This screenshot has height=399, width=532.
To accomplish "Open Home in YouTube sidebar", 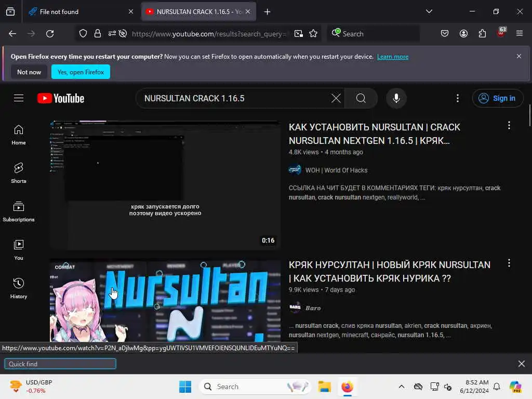I will click(19, 135).
